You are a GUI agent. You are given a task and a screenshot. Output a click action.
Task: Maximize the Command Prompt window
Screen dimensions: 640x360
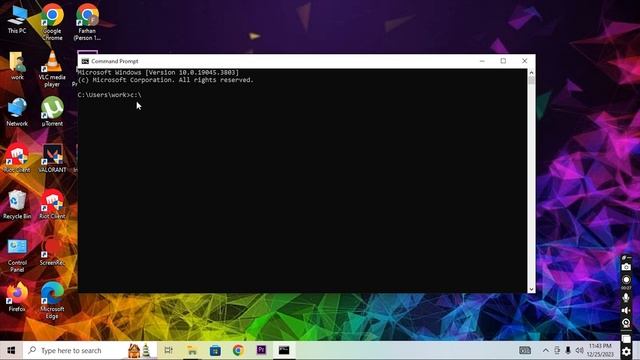(503, 61)
